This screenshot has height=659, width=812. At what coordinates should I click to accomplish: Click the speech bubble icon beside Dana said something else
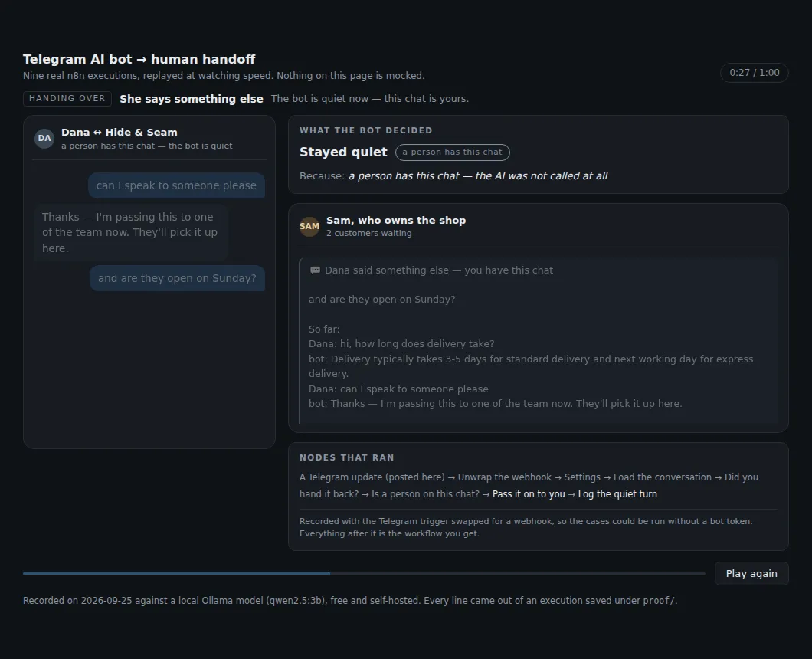(x=315, y=270)
